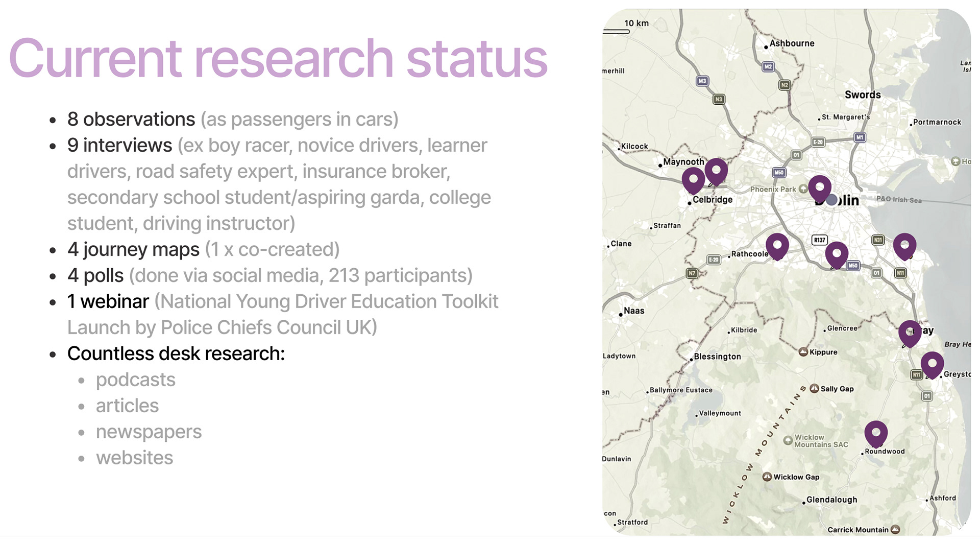Click the pin over Dublin city centre
Screen dimensions: 980x543
(820, 188)
